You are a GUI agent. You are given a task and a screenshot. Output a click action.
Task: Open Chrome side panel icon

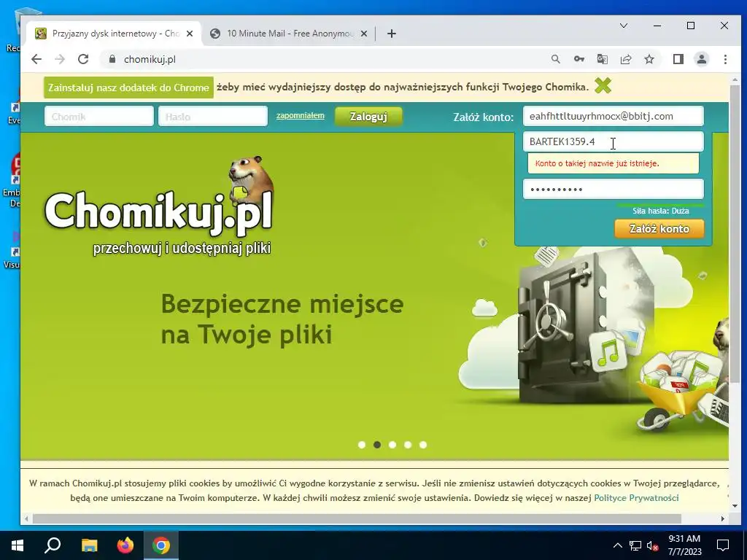click(x=678, y=59)
